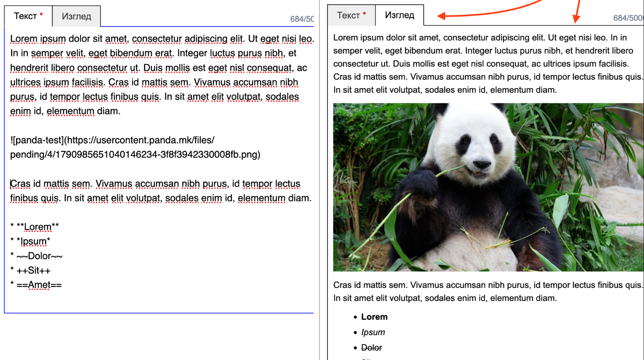The image size is (644, 360).
Task: Click the bold 'Lorem' bullet in the preview
Action: coord(374,317)
